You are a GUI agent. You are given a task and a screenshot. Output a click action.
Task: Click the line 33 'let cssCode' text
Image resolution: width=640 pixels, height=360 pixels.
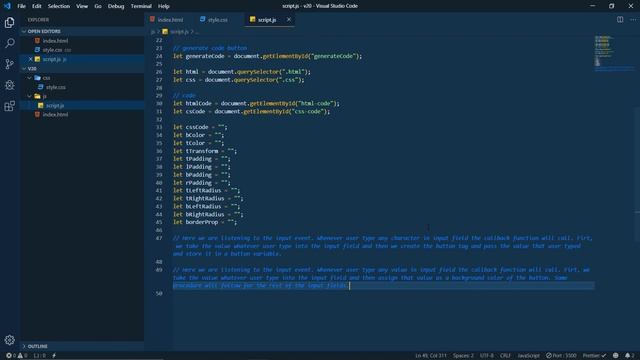(200, 127)
